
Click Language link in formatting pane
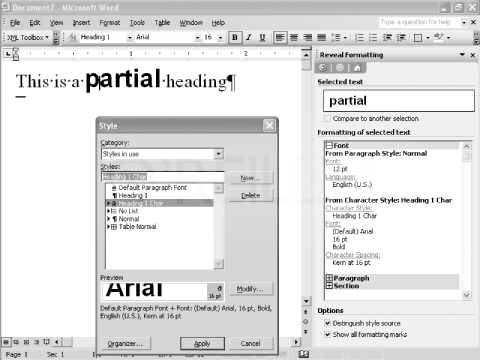pos(340,177)
